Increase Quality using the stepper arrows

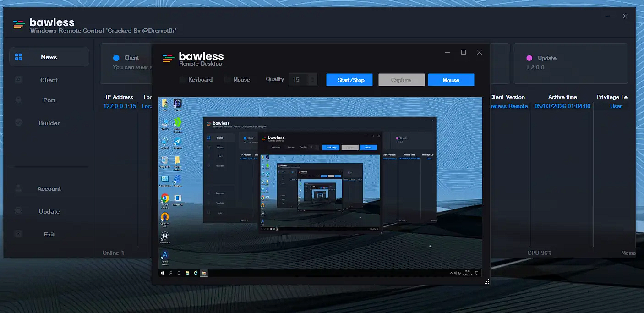click(313, 77)
